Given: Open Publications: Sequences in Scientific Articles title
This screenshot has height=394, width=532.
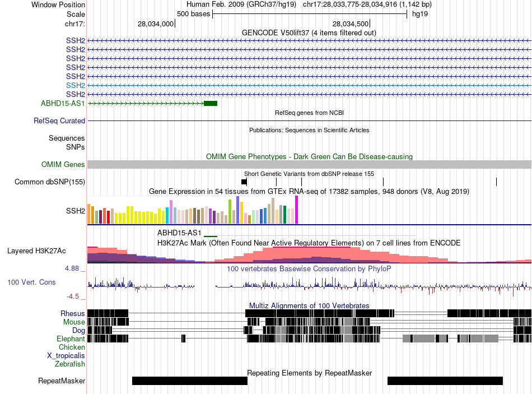Looking at the screenshot, I should tap(309, 130).
